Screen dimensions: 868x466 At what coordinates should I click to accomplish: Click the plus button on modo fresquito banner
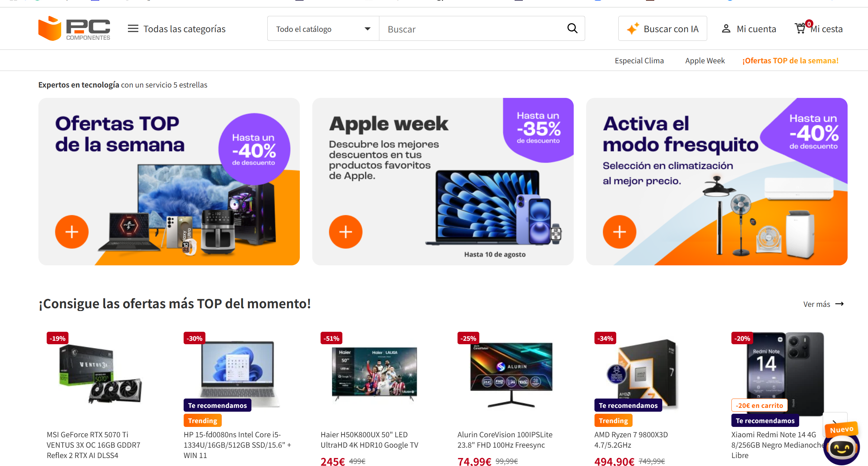click(x=619, y=232)
